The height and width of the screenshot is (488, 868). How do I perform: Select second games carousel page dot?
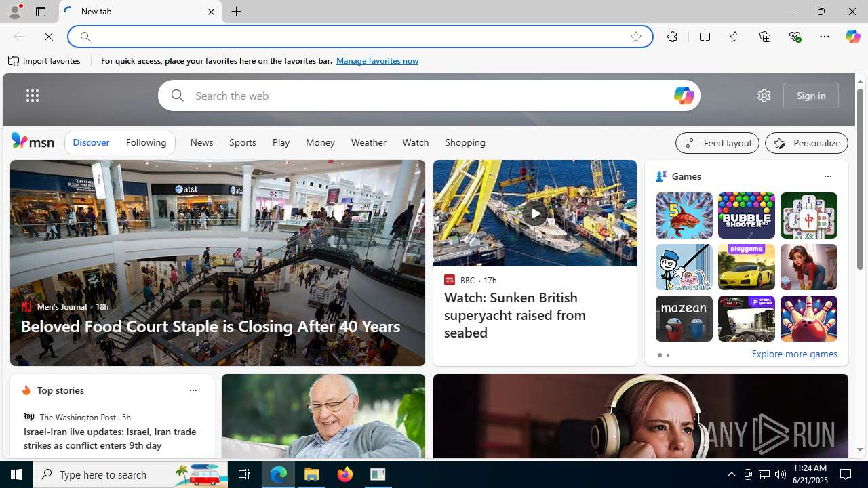pos(667,355)
